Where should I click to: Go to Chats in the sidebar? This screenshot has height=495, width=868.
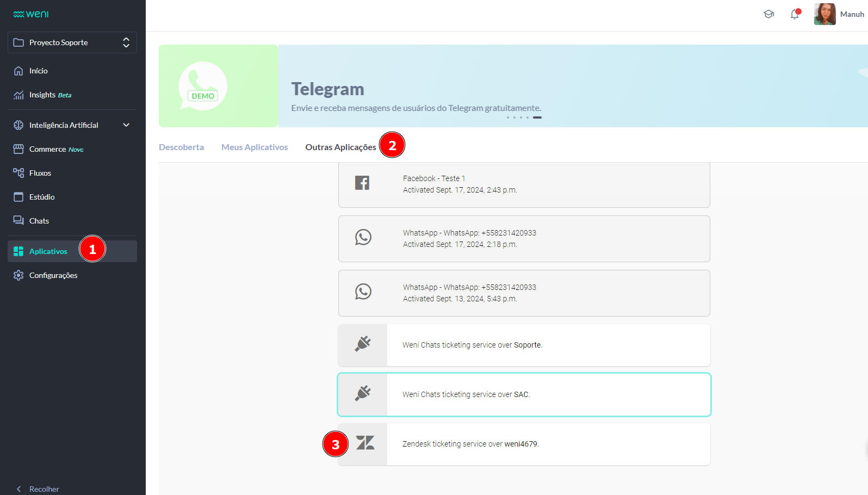[x=39, y=221]
